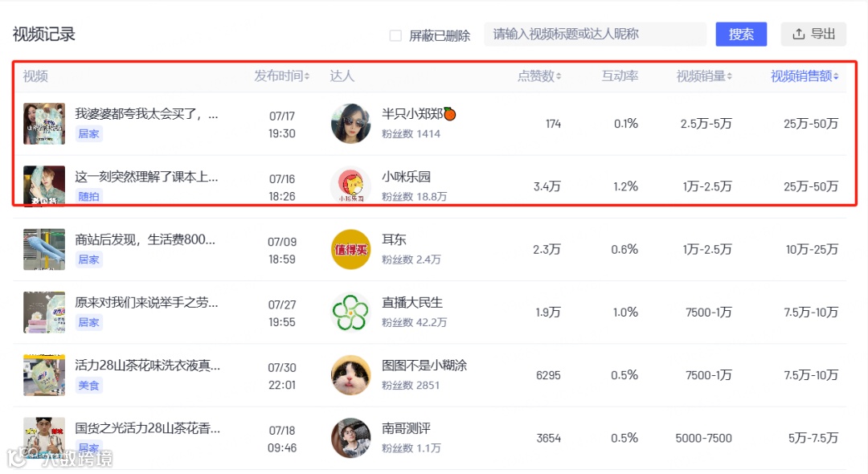Click 直播大民生 flower avatar icon
868x474 pixels.
(351, 313)
